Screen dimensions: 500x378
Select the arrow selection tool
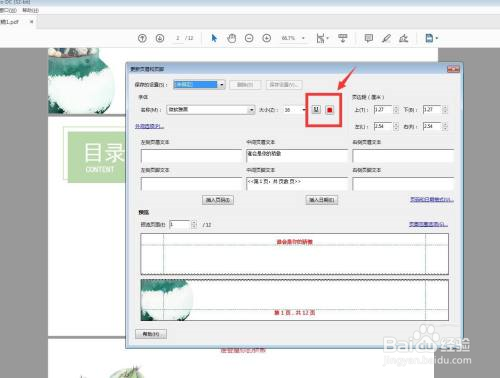pos(214,38)
